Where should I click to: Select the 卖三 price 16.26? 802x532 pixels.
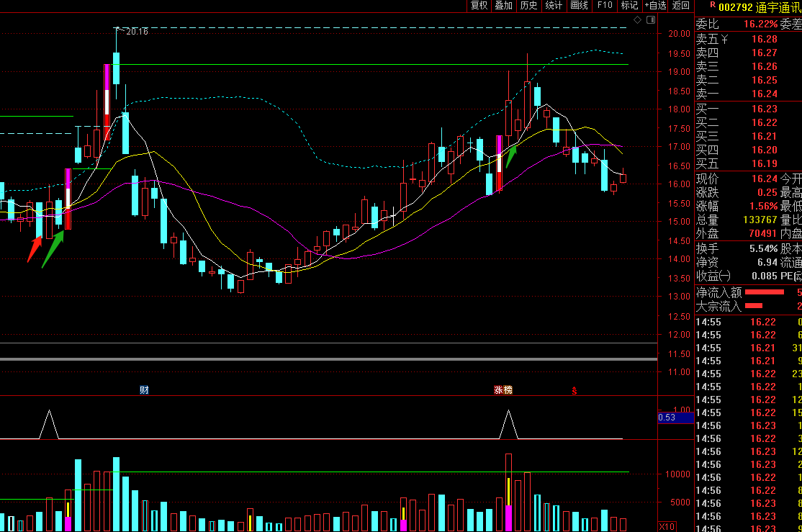click(x=764, y=66)
